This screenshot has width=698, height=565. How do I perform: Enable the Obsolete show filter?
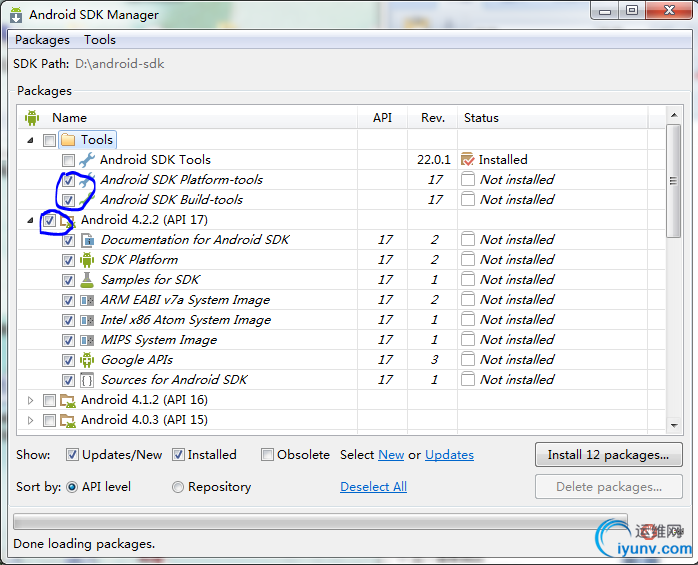[267, 455]
